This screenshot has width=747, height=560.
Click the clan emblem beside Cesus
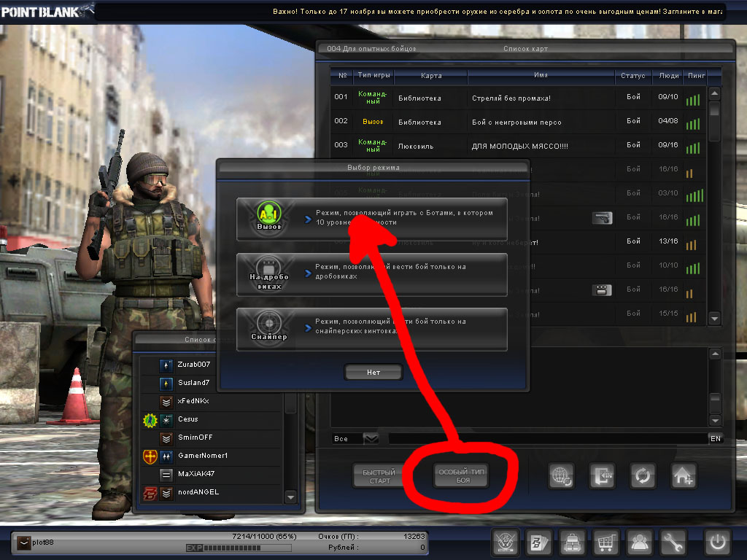150,419
